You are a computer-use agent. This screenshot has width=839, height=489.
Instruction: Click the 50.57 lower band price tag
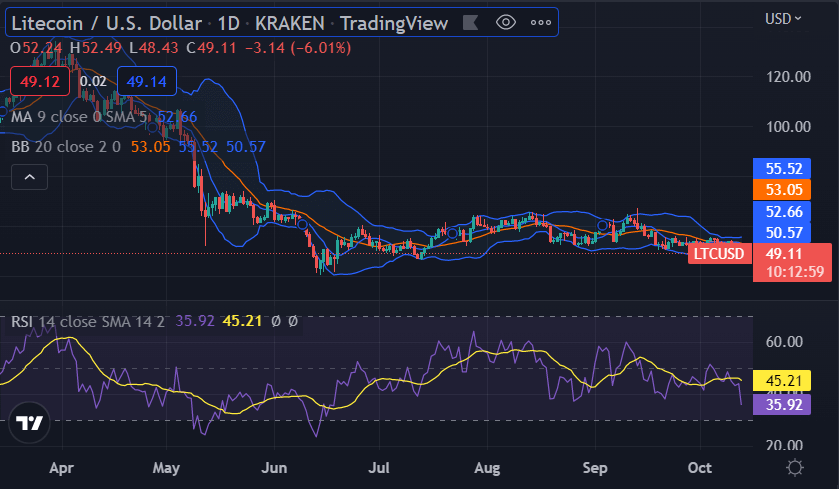click(x=782, y=233)
